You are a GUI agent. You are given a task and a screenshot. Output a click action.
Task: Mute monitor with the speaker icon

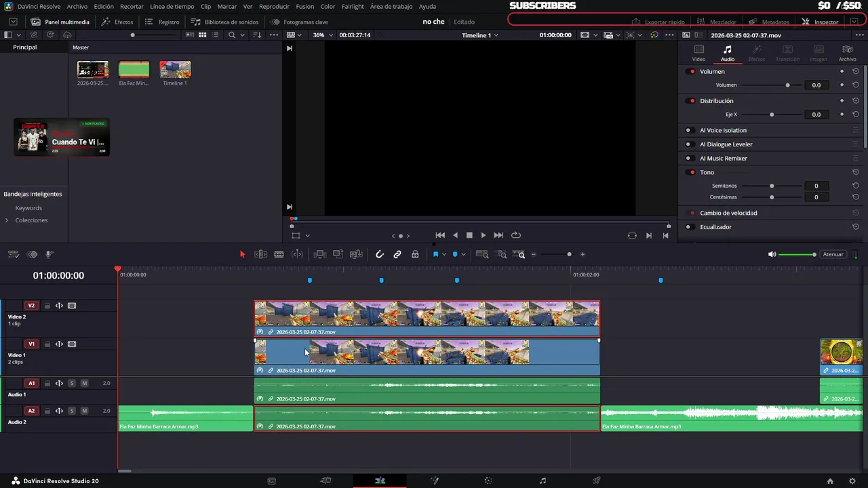[772, 254]
